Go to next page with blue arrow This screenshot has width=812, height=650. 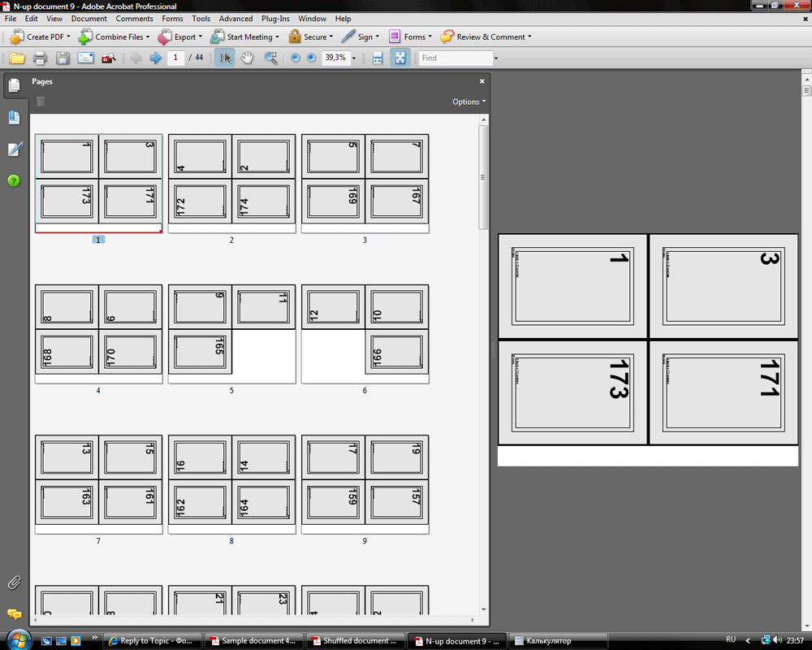[x=155, y=58]
